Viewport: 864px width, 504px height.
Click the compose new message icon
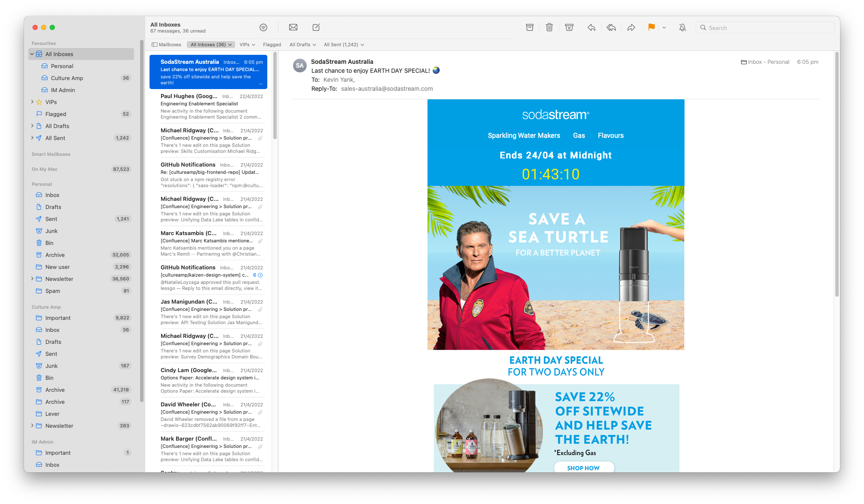coord(317,27)
